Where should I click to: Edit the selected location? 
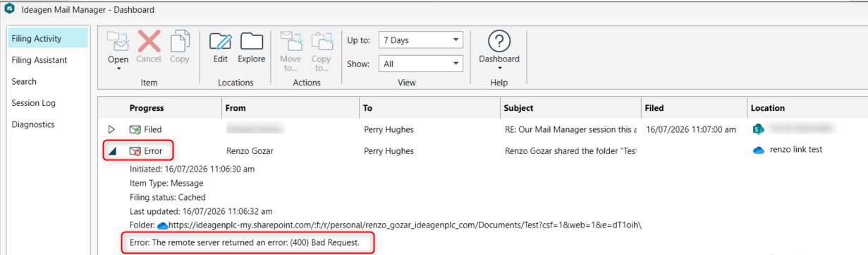tap(221, 41)
